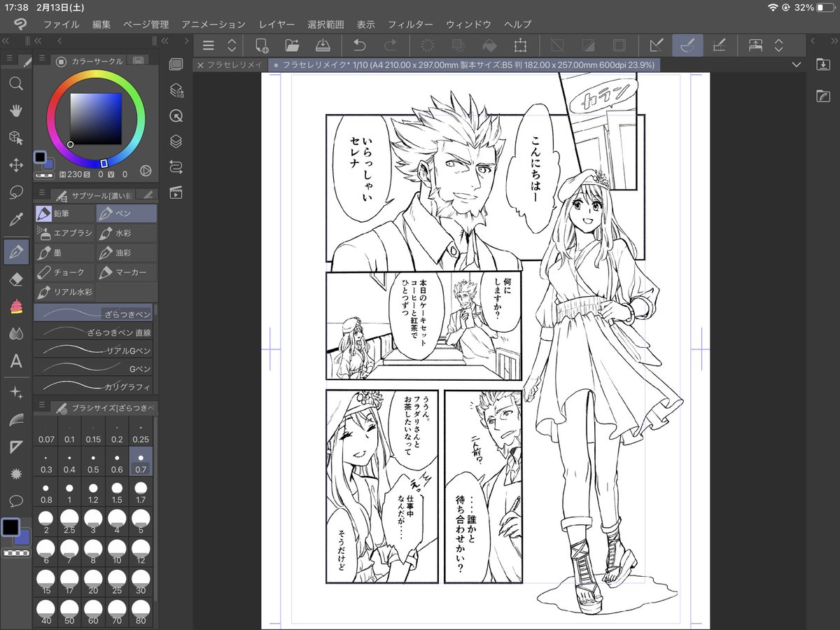Open the command bar hamburger menu
This screenshot has height=630, width=840.
point(208,45)
